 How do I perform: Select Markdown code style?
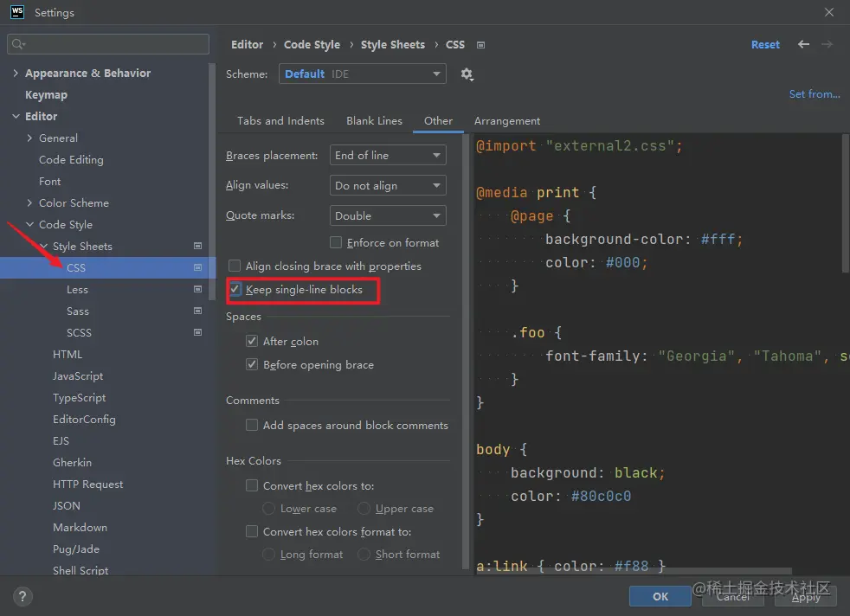tap(80, 527)
